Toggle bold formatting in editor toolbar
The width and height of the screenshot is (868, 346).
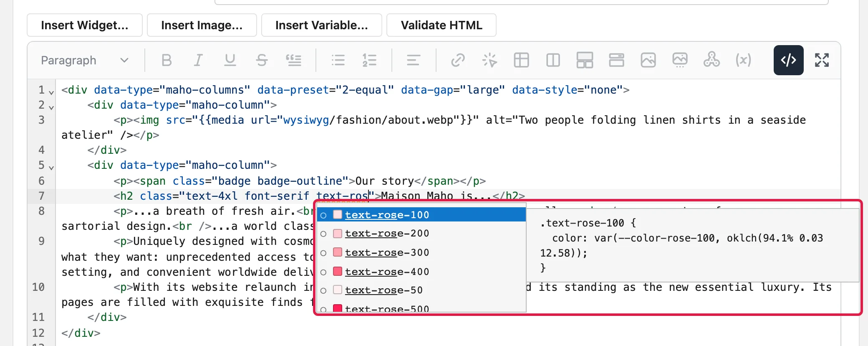coord(167,60)
